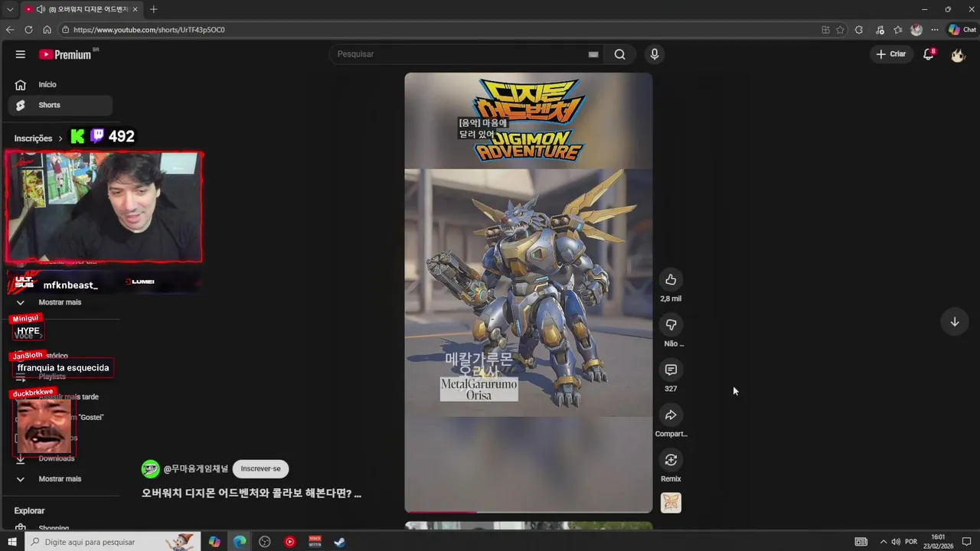Open the YouTube hamburger guide menu
This screenshot has width=980, height=551.
(x=21, y=54)
